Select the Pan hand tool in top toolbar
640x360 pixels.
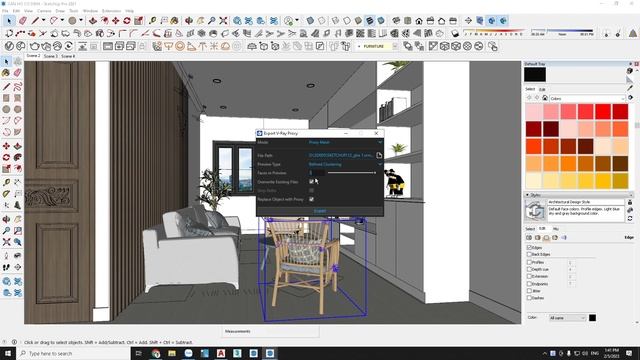[200, 20]
